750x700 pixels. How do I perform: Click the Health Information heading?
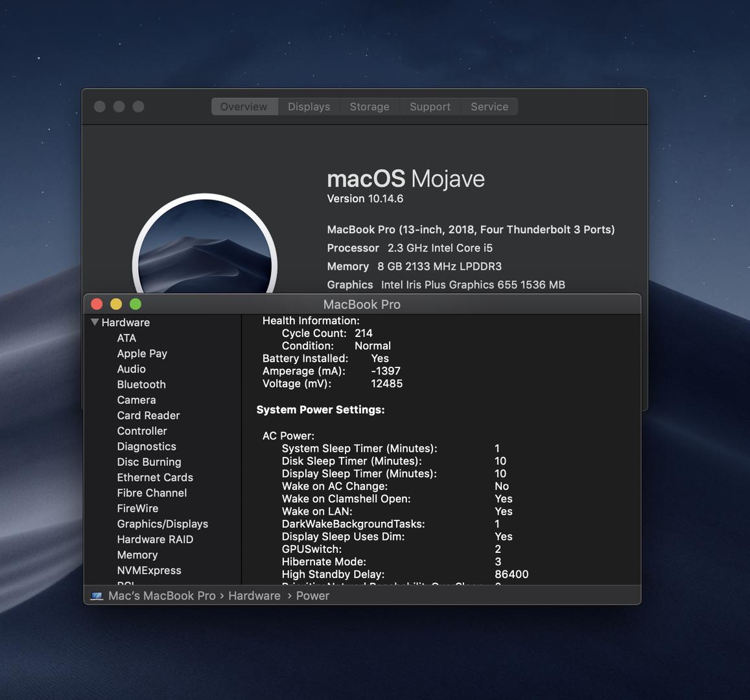click(311, 321)
